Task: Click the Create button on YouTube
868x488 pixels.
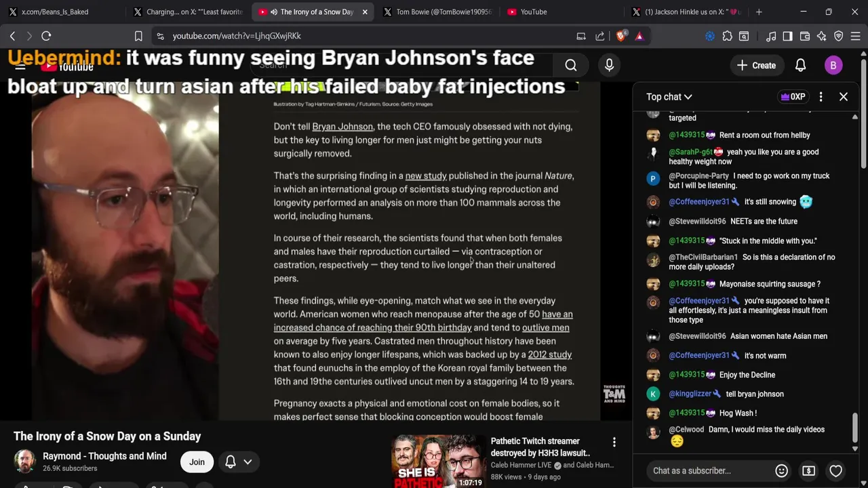Action: 756,66
